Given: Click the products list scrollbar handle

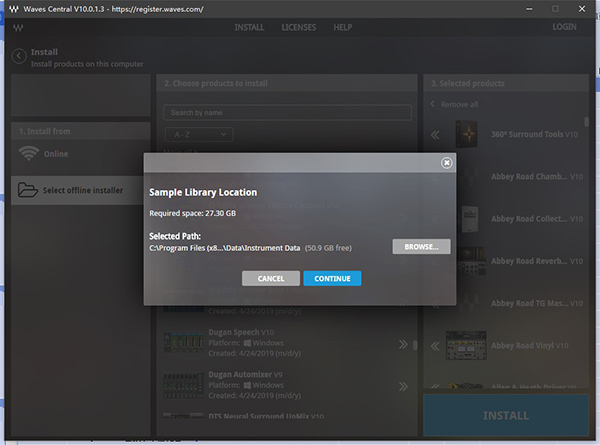Looking at the screenshot, I should (415, 345).
